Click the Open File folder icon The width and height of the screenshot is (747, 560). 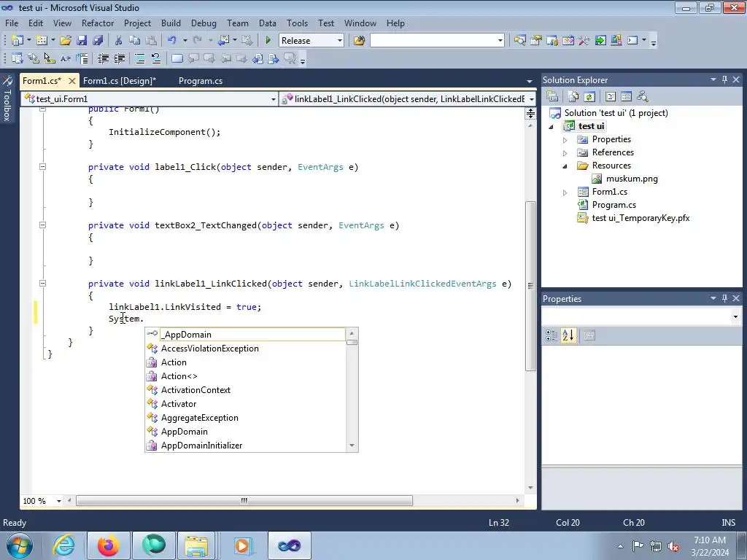[x=66, y=41]
